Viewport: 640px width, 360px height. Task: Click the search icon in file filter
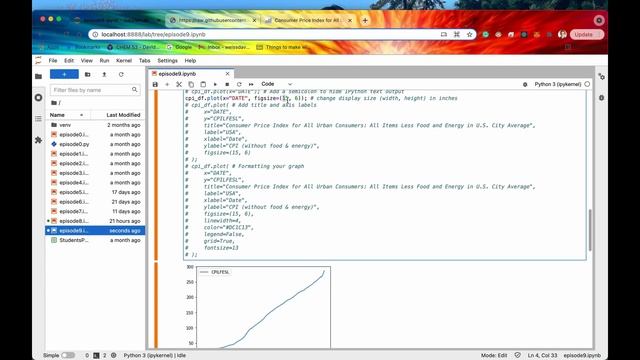pyautogui.click(x=134, y=89)
